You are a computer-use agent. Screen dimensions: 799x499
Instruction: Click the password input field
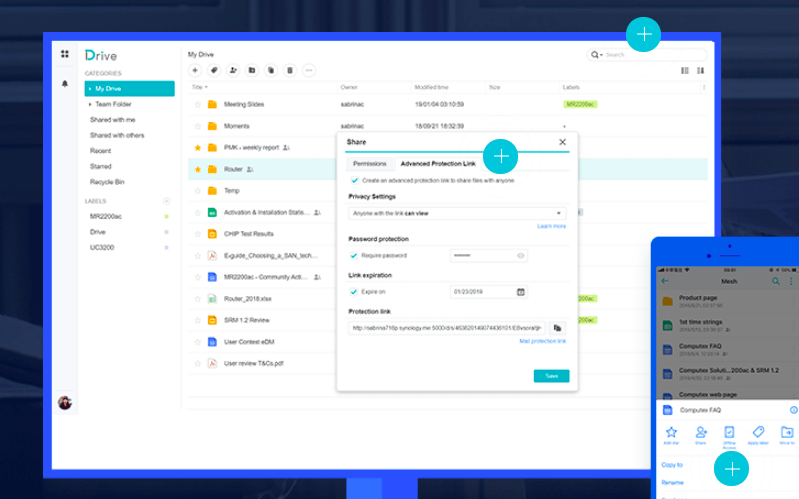coord(488,255)
